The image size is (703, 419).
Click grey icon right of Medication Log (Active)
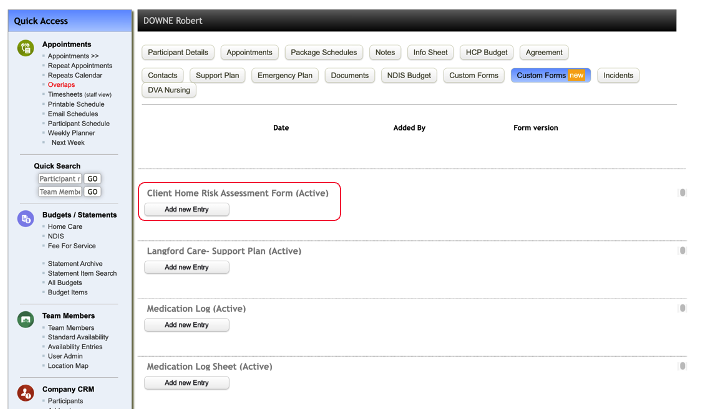pyautogui.click(x=682, y=308)
